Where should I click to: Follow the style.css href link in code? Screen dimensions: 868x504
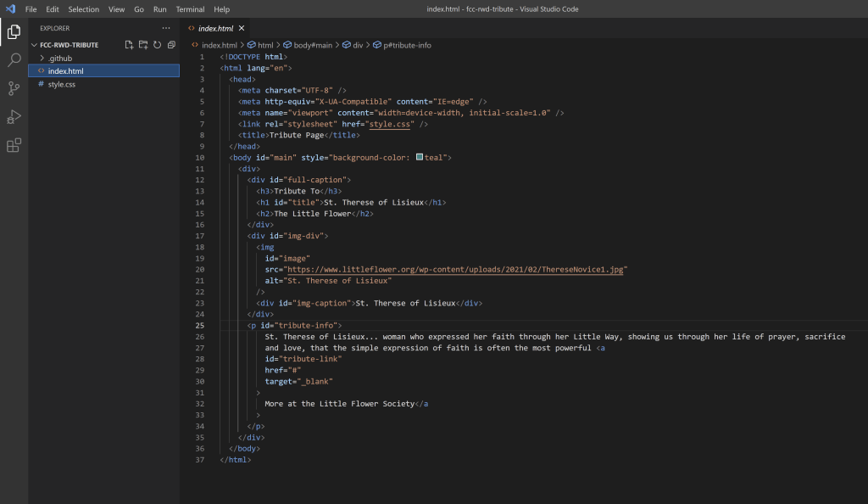388,124
